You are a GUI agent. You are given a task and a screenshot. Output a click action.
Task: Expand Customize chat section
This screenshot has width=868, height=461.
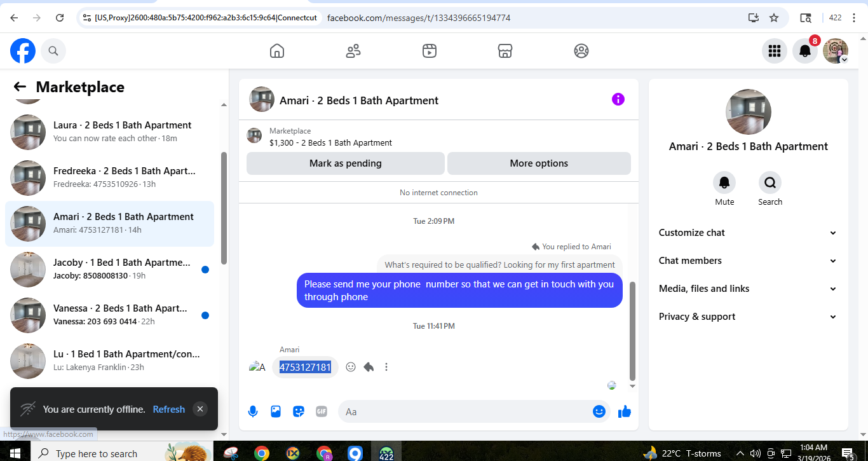(x=748, y=233)
